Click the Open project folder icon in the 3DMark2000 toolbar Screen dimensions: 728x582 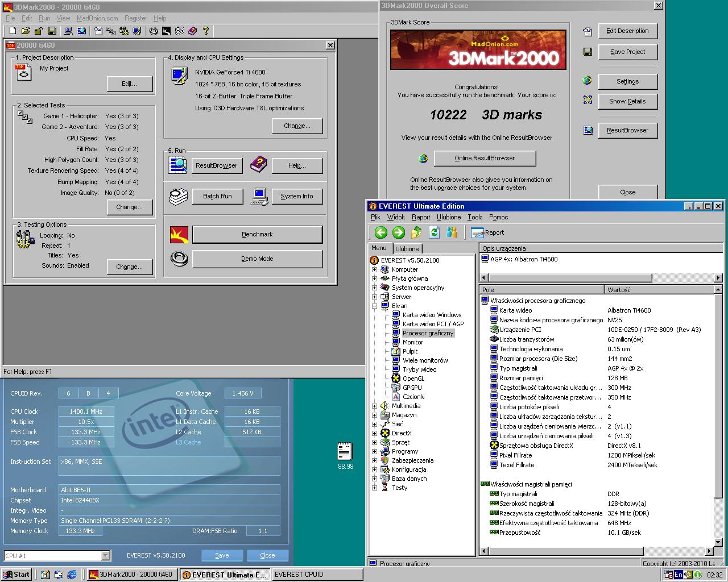[26, 31]
